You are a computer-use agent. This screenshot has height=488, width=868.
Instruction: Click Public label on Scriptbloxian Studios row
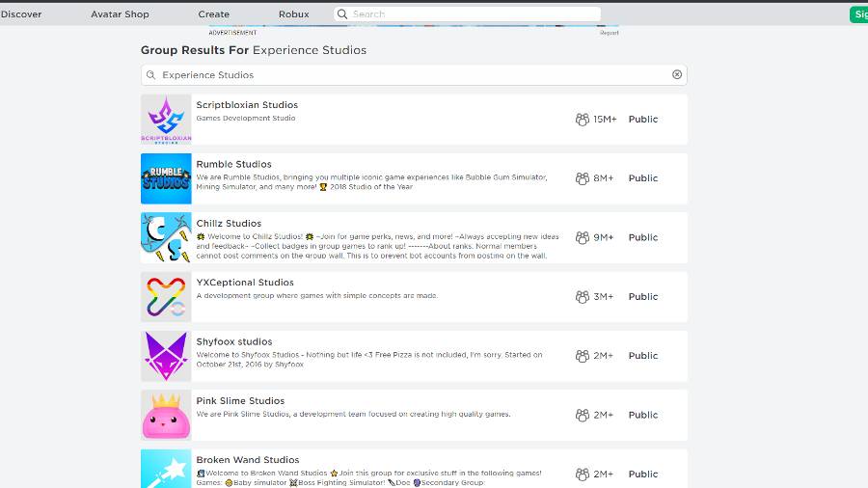click(642, 120)
